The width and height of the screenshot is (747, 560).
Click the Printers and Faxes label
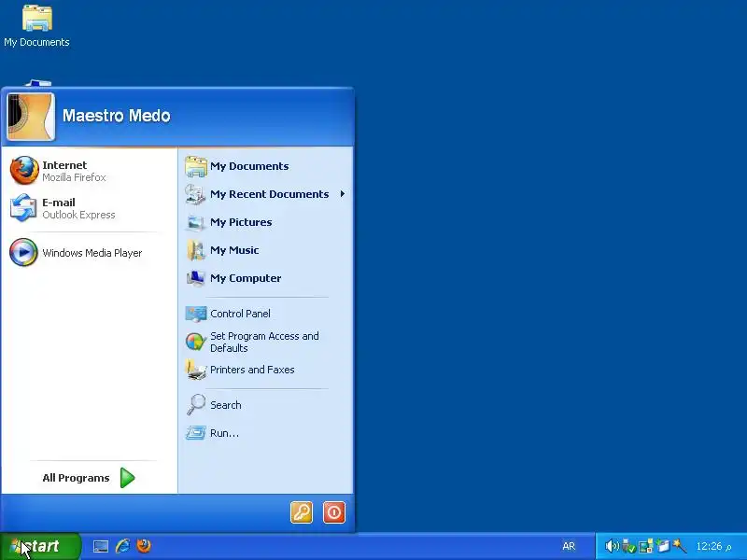(252, 370)
